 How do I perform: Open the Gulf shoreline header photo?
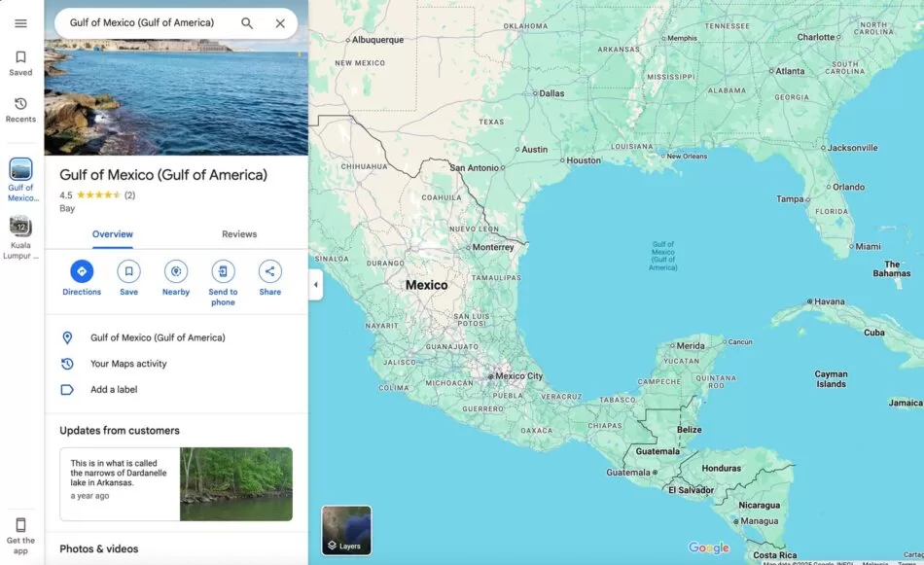coord(176,96)
